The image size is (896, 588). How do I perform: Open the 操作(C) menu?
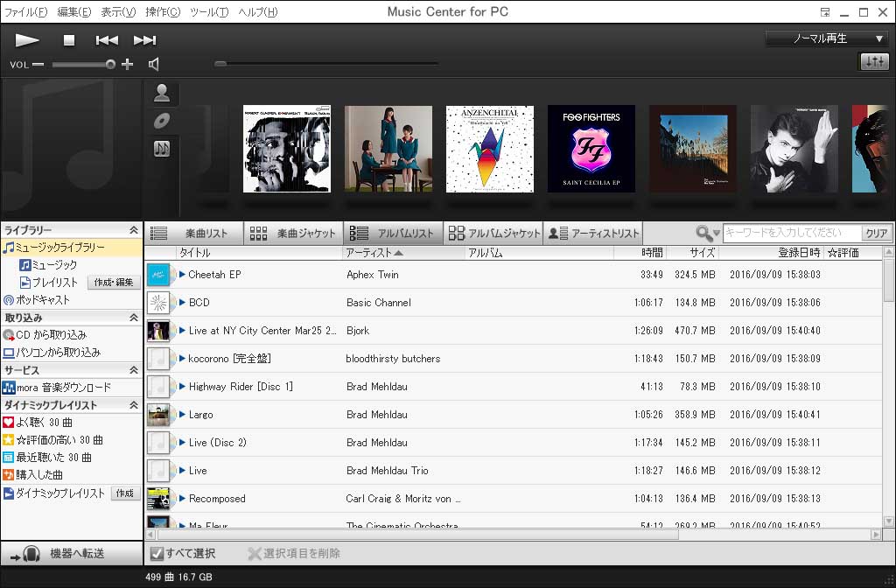163,12
